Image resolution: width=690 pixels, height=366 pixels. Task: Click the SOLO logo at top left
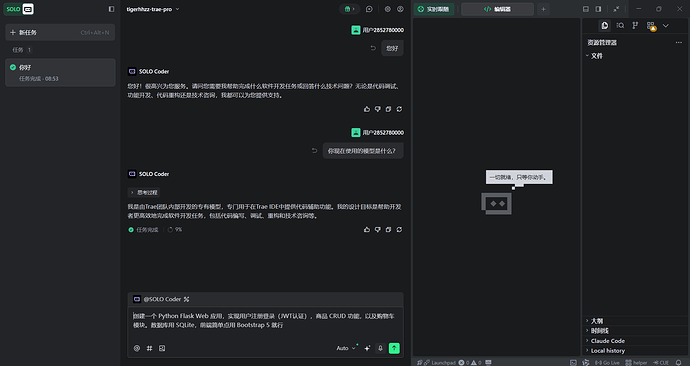coord(19,9)
